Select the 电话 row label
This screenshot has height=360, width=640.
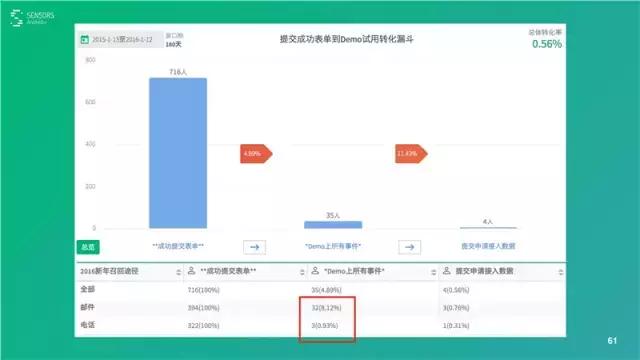tap(88, 325)
